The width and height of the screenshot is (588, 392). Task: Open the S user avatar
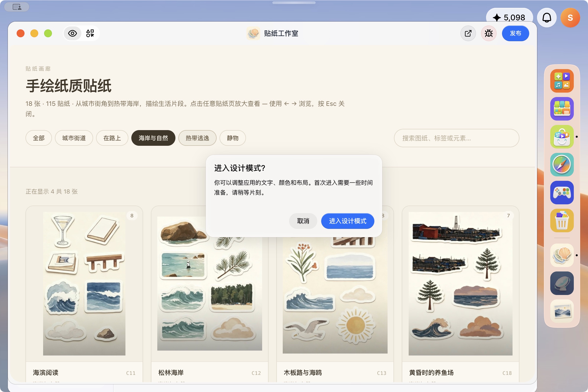pyautogui.click(x=570, y=18)
